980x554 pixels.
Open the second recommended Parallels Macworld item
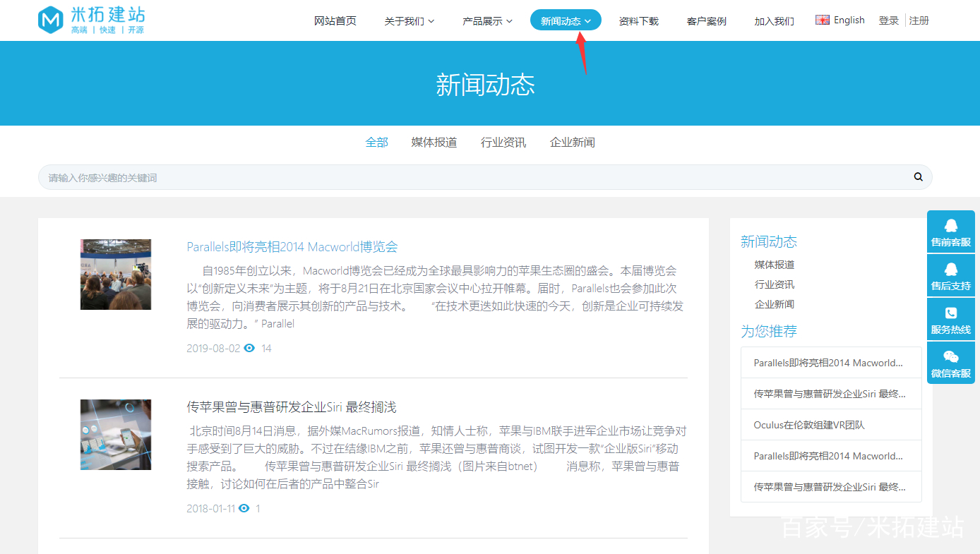point(831,456)
